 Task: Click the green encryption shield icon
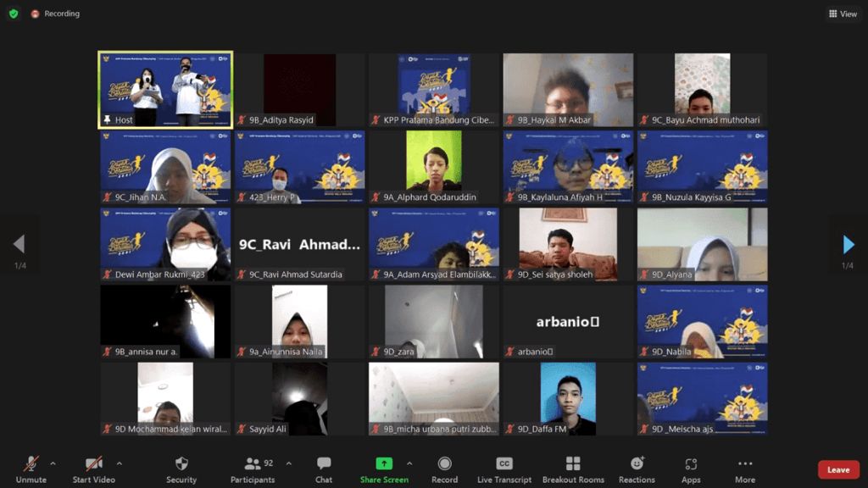pyautogui.click(x=14, y=14)
